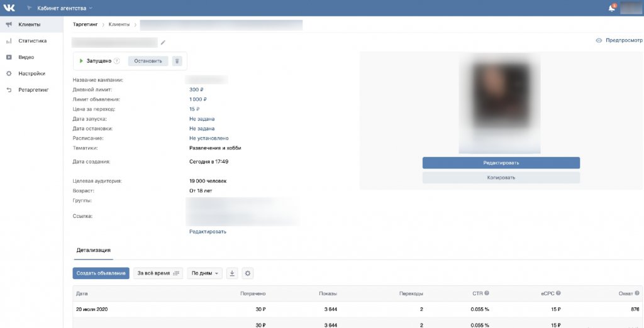Click the Дата column header

[82, 293]
